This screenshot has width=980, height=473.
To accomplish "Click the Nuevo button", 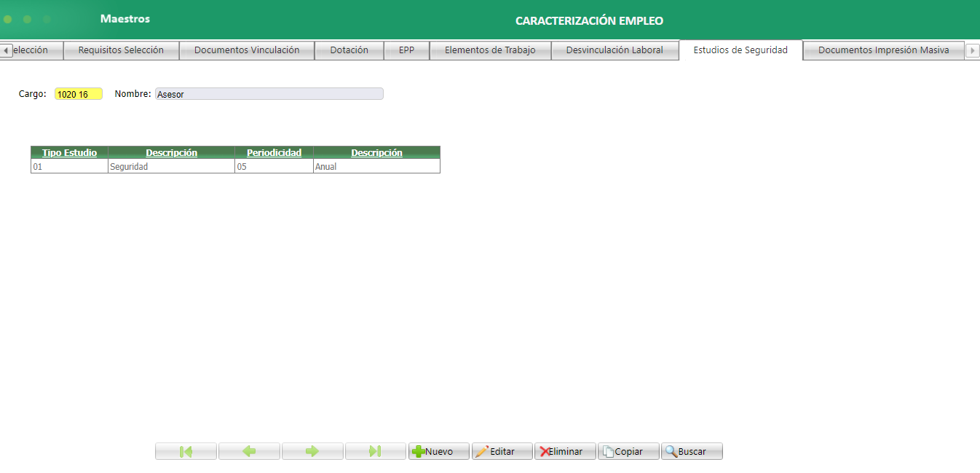I will coord(439,451).
